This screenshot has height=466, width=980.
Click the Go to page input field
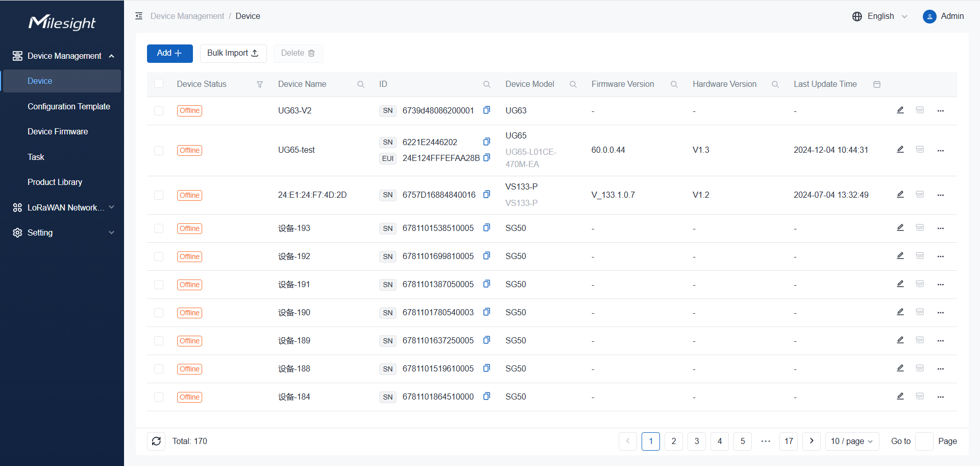(x=924, y=441)
